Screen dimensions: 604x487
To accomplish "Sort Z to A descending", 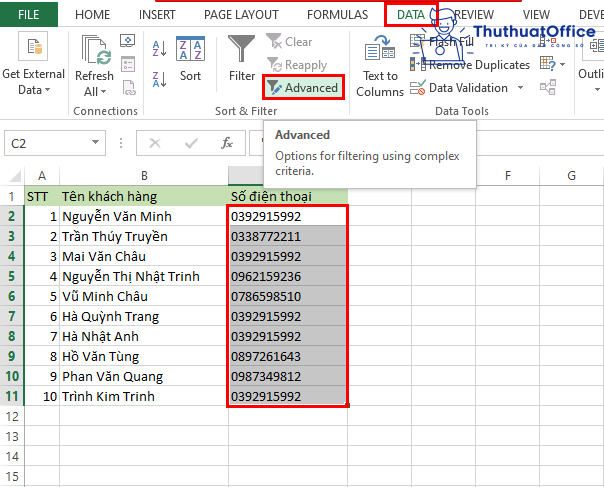I will click(x=159, y=79).
